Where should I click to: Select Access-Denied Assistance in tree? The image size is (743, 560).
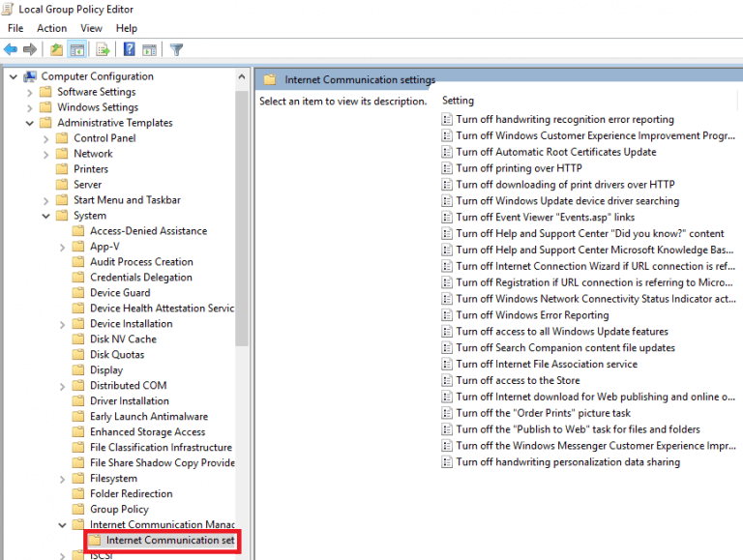(148, 231)
